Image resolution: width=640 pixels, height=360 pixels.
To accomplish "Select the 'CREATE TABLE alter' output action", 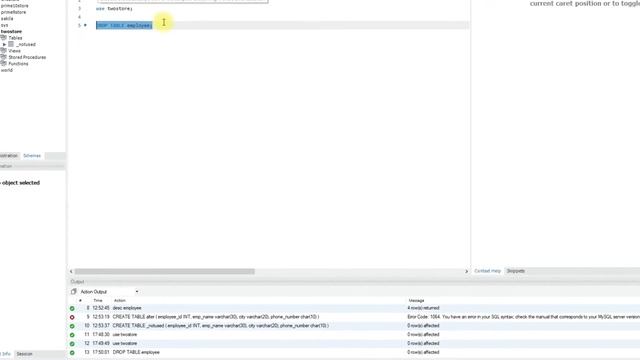I will pyautogui.click(x=216, y=317).
